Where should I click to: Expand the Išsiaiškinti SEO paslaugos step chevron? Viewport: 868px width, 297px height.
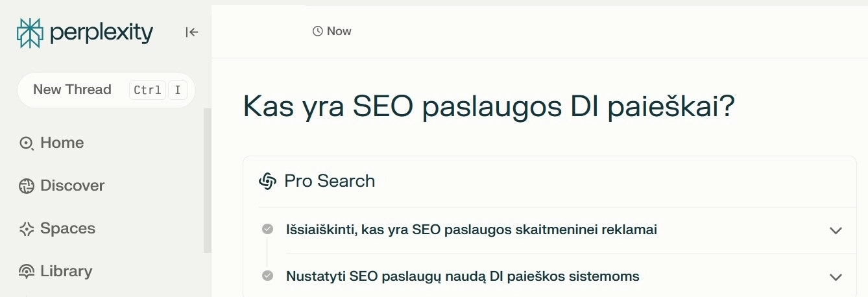[836, 230]
